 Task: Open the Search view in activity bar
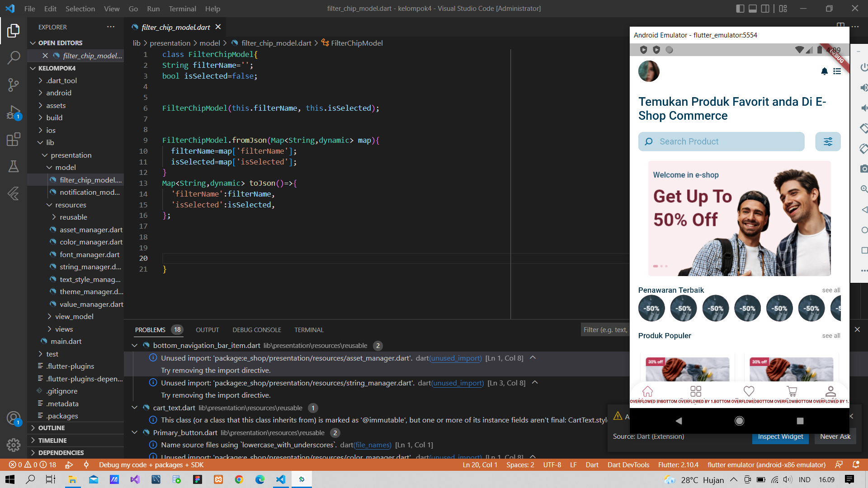click(14, 57)
